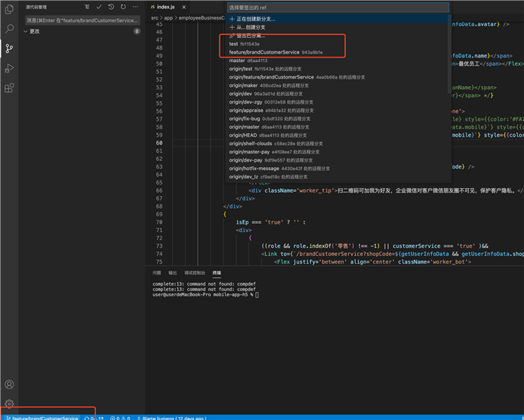This screenshot has height=420, width=524.
Task: Click the history clock icon in source control header
Action: point(111,7)
